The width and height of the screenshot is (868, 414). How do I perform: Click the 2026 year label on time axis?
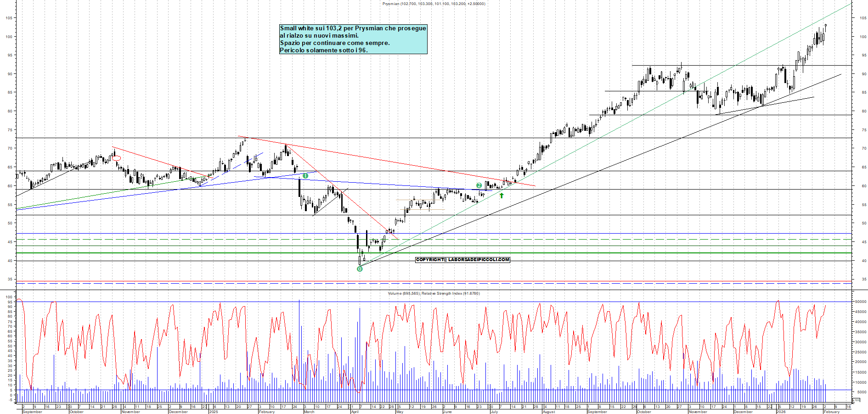[781, 412]
